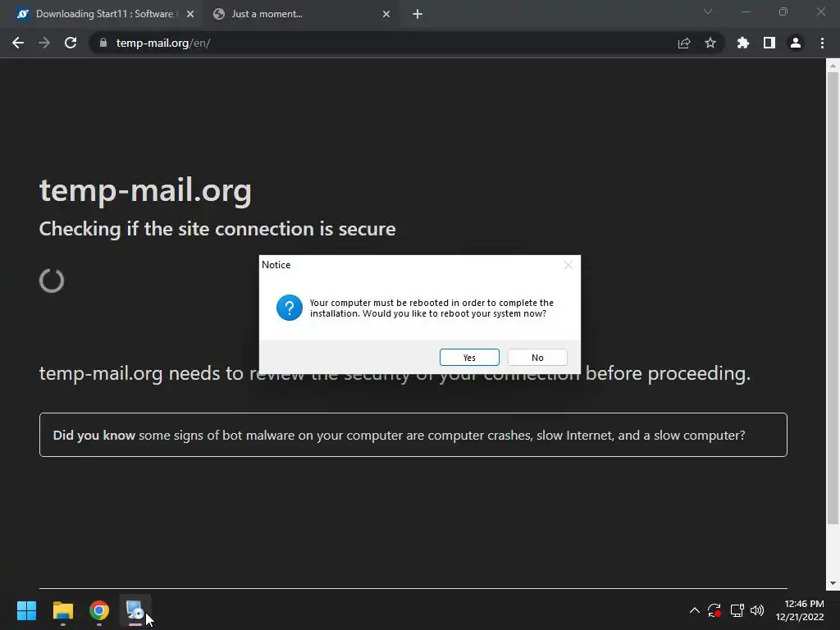
Task: Click No in the Notice dialog
Action: [537, 358]
